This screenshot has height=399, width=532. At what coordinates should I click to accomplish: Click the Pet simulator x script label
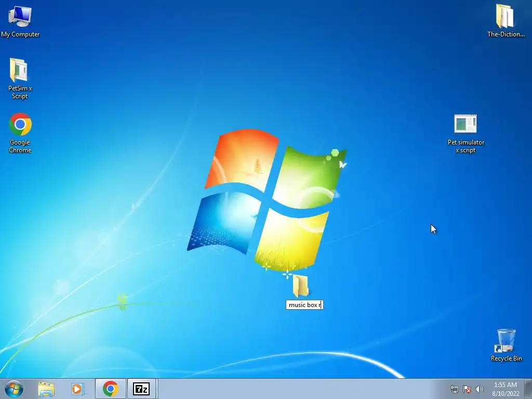[x=466, y=146]
